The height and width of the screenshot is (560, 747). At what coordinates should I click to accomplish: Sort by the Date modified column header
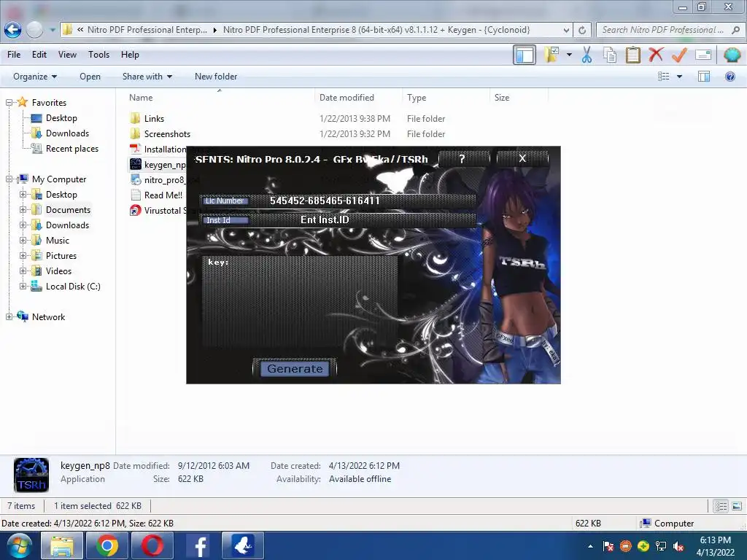point(347,97)
